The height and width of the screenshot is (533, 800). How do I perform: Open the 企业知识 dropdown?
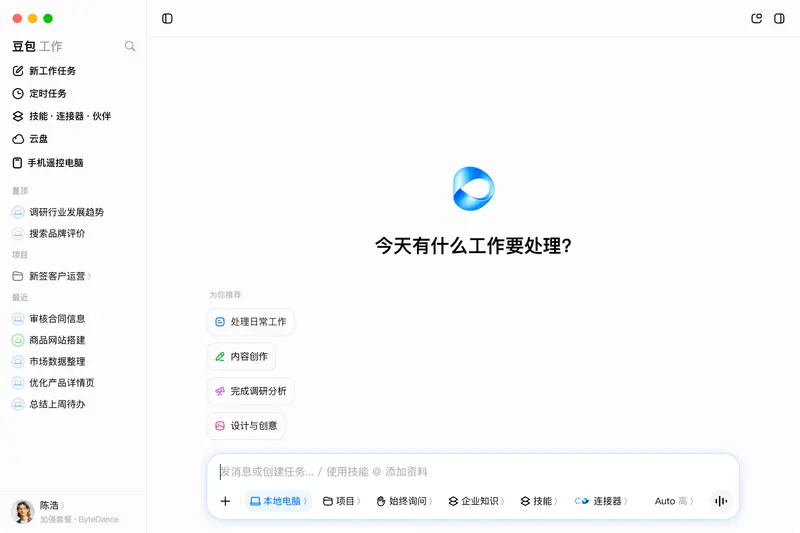476,501
